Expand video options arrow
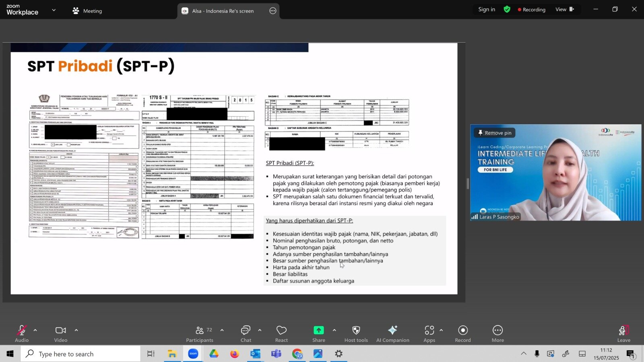This screenshot has width=644, height=362. tap(76, 330)
